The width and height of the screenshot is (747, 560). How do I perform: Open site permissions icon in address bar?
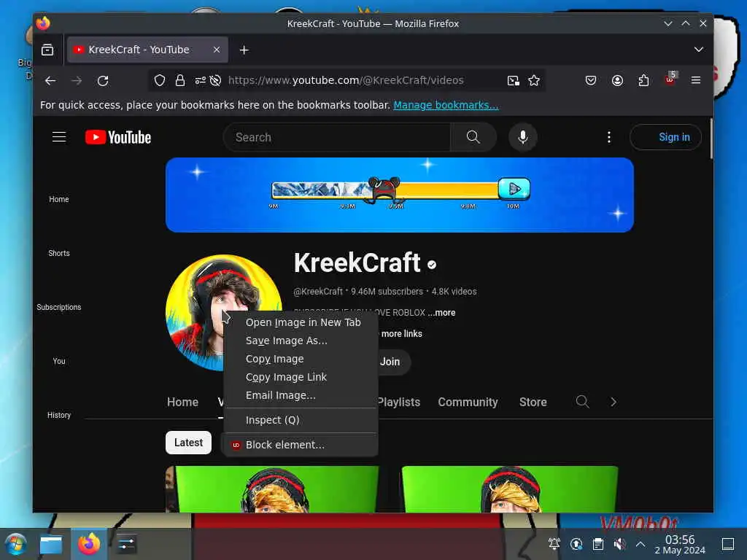click(200, 80)
